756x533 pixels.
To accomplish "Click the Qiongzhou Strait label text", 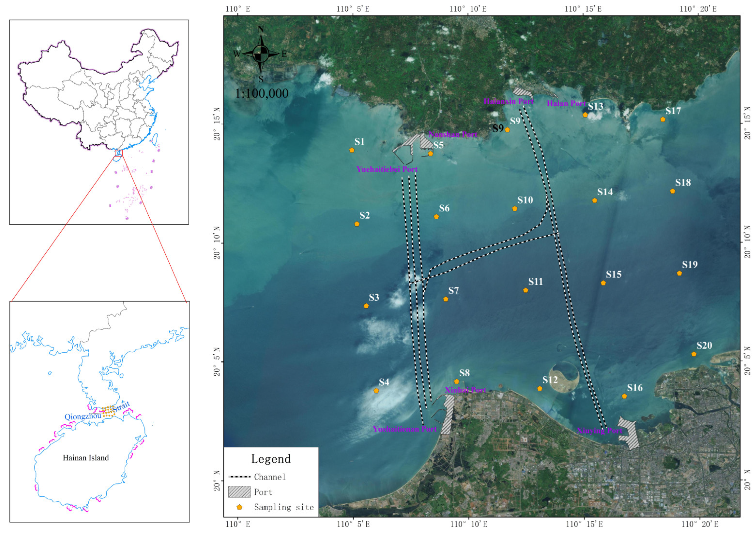I will click(83, 417).
